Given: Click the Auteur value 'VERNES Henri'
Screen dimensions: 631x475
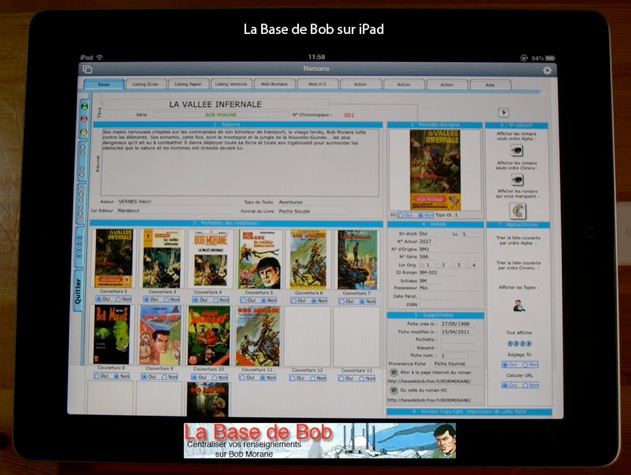Looking at the screenshot, I should click(x=135, y=201).
